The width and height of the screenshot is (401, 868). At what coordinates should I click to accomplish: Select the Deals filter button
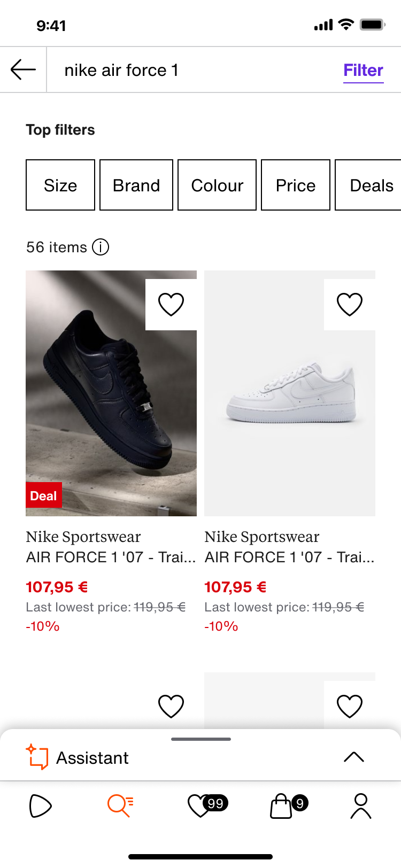[371, 185]
